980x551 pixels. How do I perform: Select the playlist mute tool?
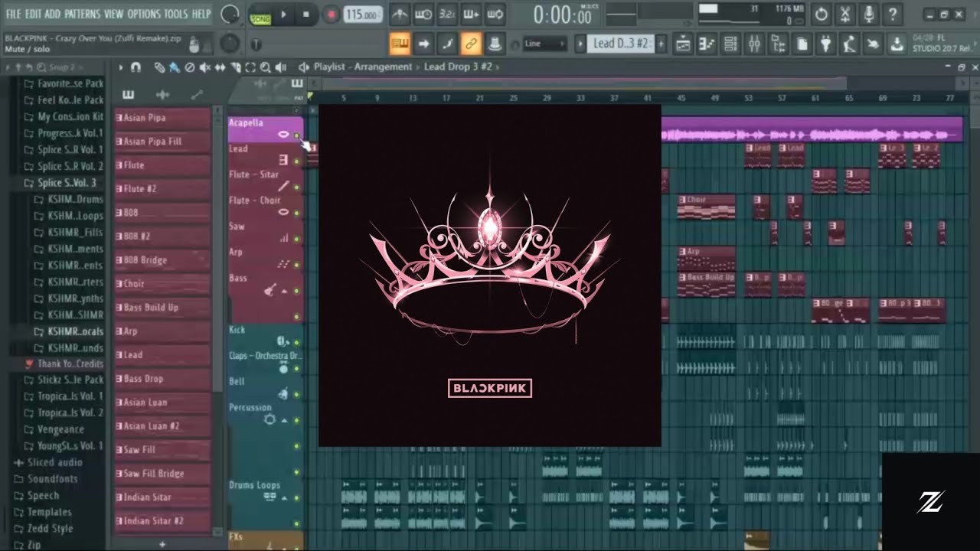pos(204,67)
